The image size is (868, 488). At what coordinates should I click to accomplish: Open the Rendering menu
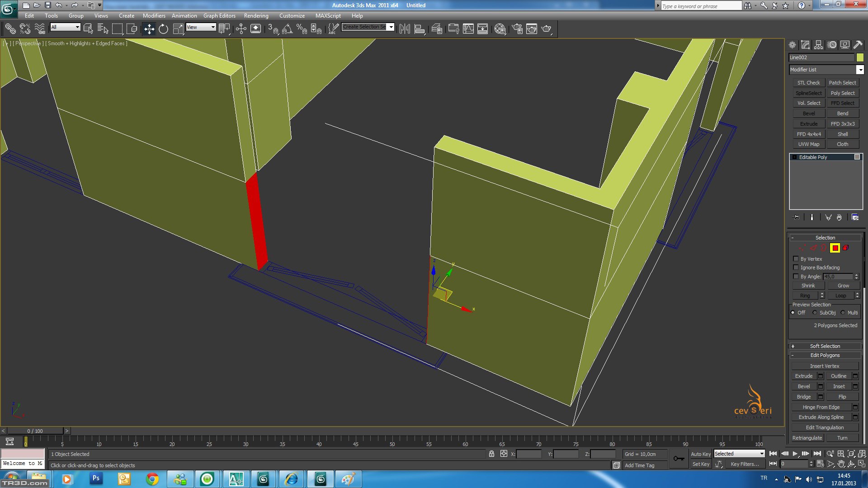256,15
